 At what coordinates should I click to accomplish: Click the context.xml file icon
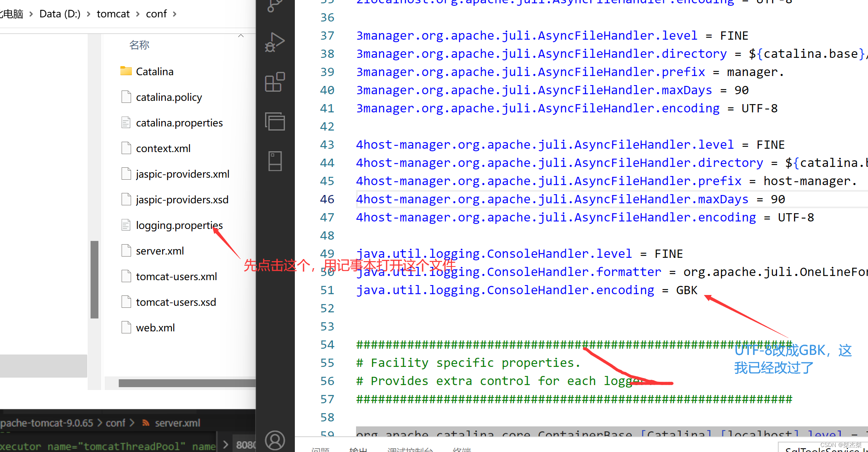126,148
